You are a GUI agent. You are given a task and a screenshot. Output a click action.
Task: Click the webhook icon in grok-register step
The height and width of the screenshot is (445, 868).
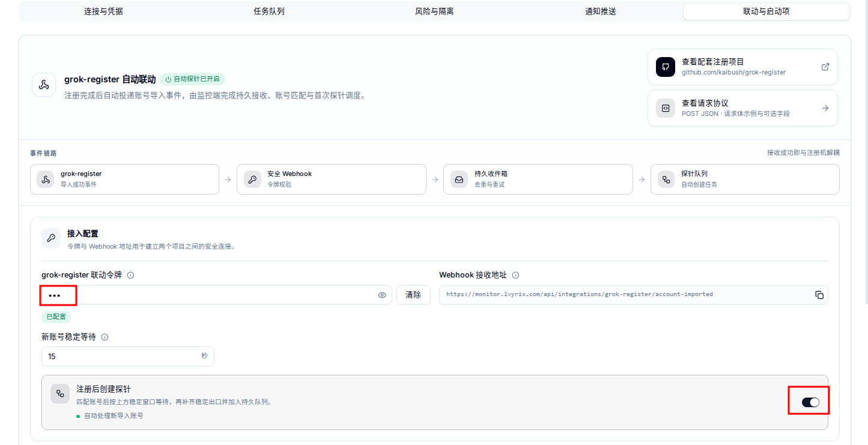(45, 179)
